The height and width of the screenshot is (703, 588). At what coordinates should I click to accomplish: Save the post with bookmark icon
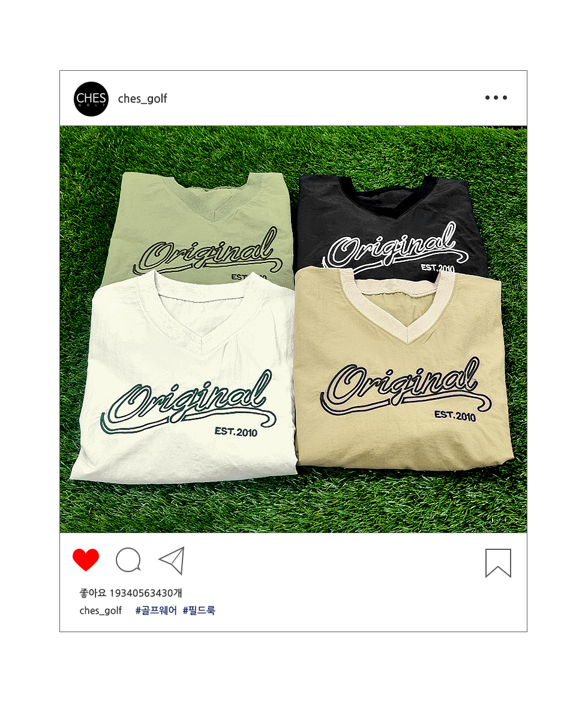498,563
